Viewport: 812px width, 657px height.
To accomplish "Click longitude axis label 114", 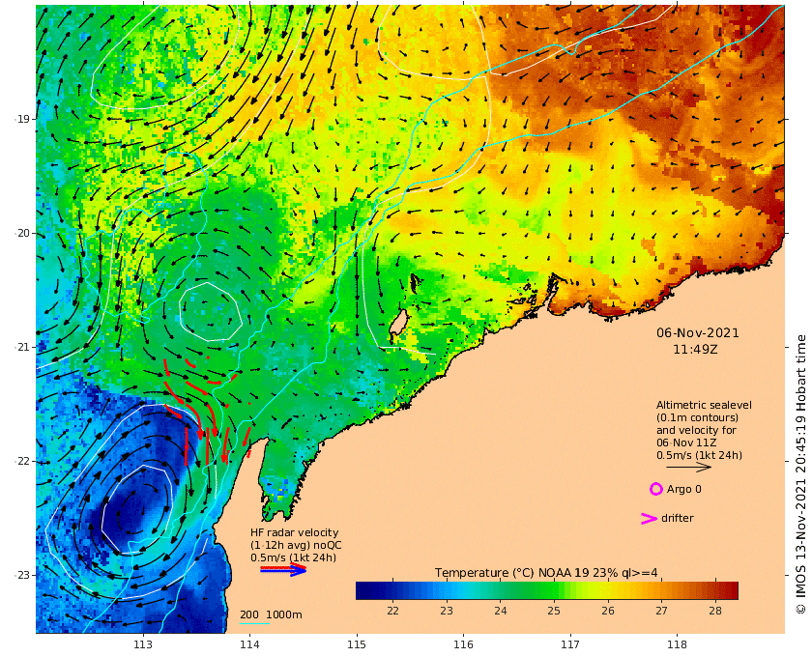I will [x=249, y=644].
